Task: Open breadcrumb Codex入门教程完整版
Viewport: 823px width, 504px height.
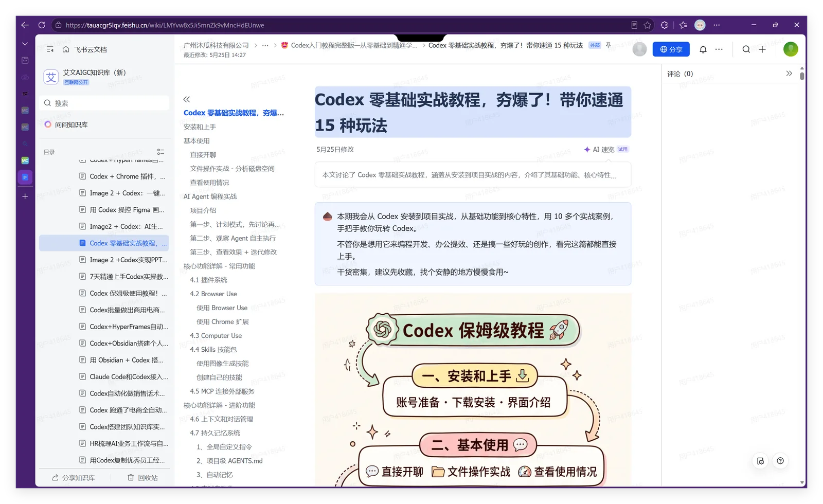Action: [350, 45]
